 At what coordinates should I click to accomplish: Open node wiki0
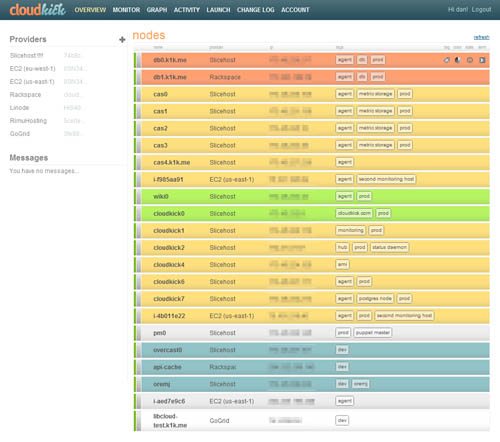(x=161, y=196)
